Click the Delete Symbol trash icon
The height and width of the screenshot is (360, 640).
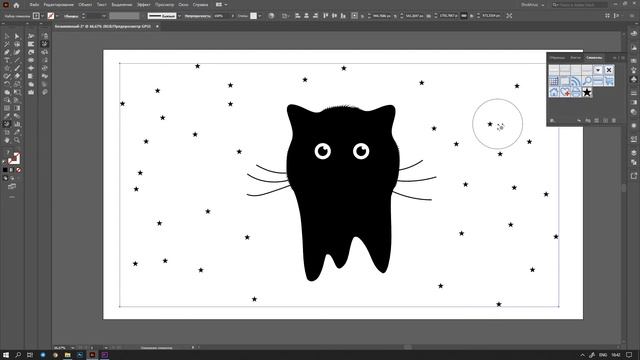(x=613, y=121)
